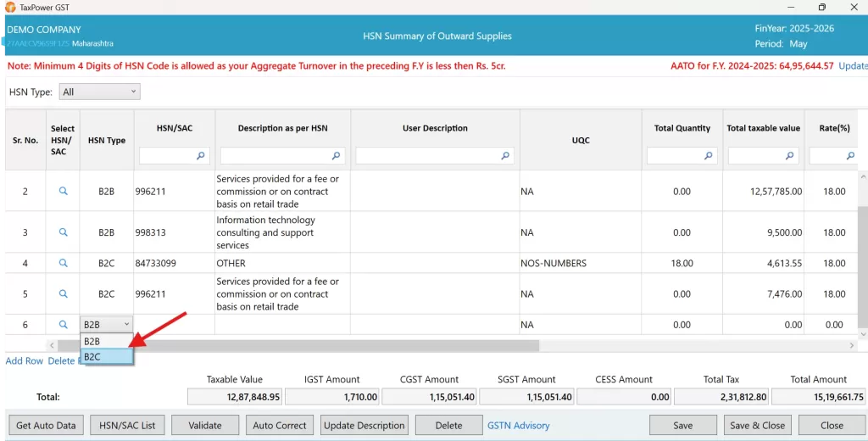The image size is (868, 441).
Task: Click the row 6 empty User Description cell
Action: click(435, 325)
